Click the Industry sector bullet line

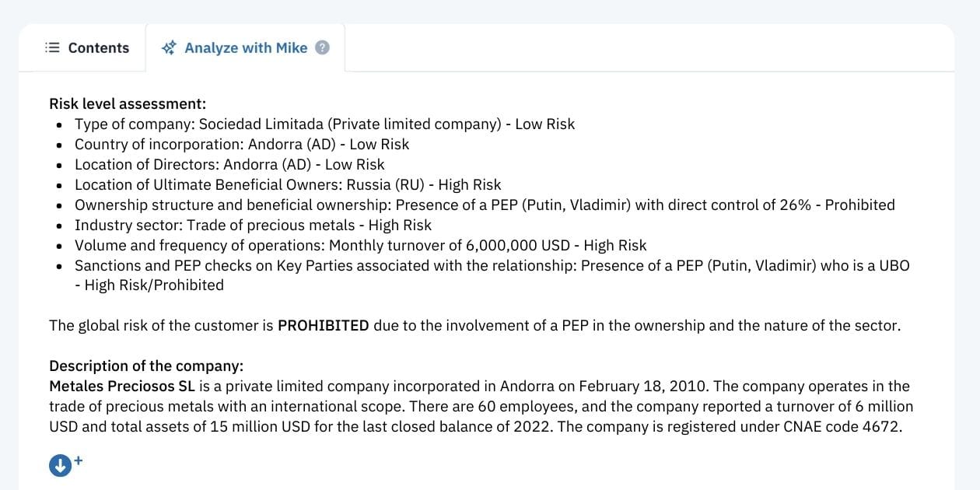pyautogui.click(x=253, y=225)
